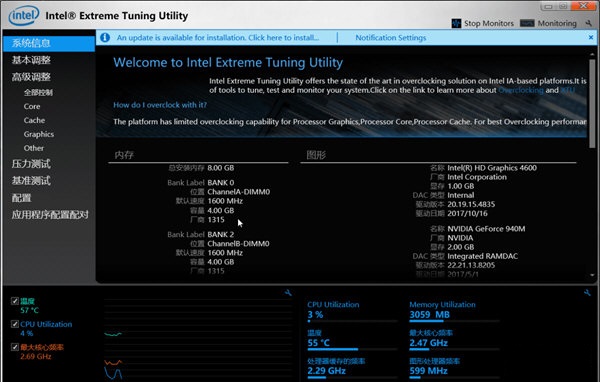Click driver version 22.21.13.8205

[x=471, y=265]
